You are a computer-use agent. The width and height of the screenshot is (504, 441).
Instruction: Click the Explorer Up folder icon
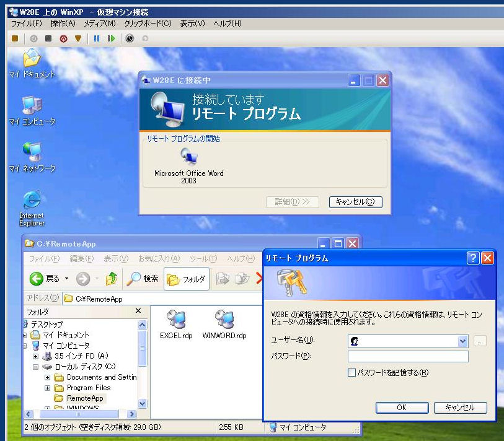111,279
